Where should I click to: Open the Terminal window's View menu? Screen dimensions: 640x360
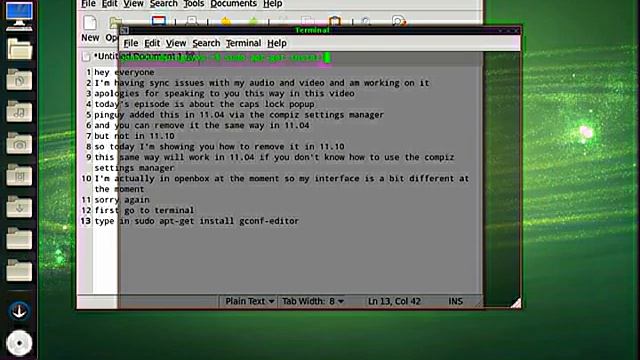176,43
